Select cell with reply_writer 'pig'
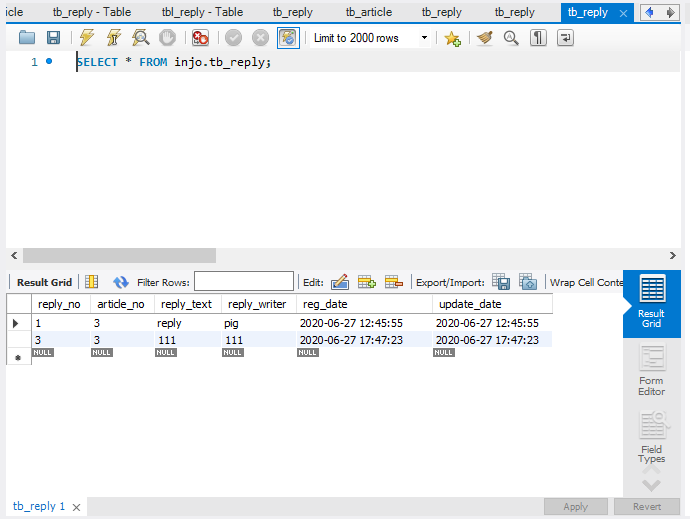 pyautogui.click(x=259, y=323)
